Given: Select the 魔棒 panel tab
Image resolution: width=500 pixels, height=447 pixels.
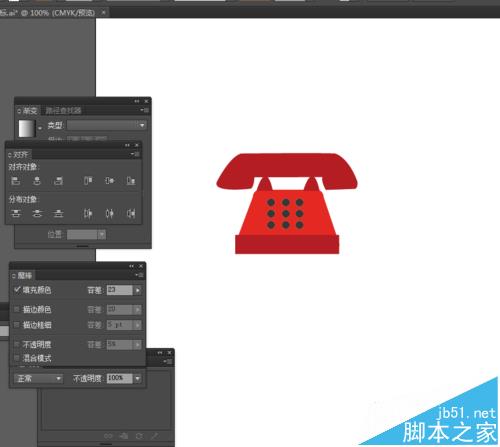Looking at the screenshot, I should (23, 275).
